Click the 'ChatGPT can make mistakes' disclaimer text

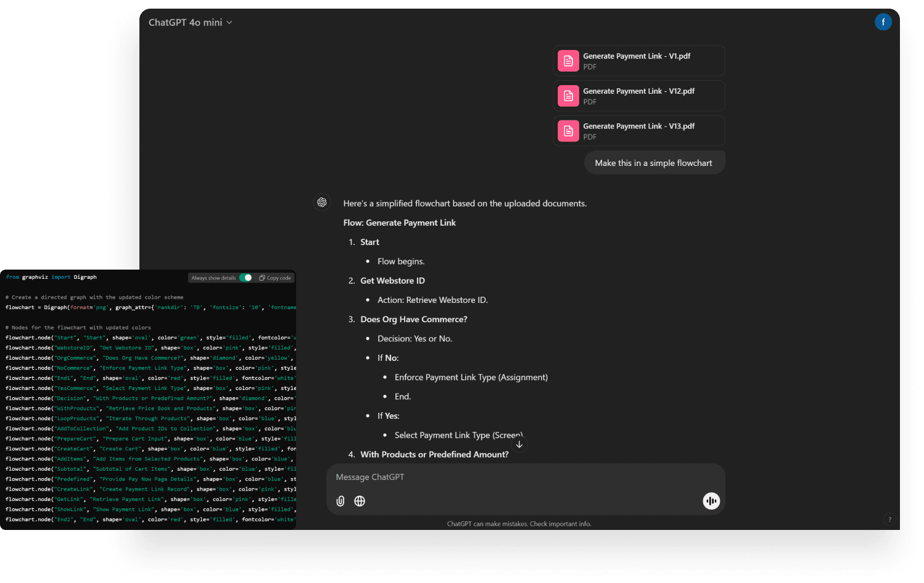point(519,524)
